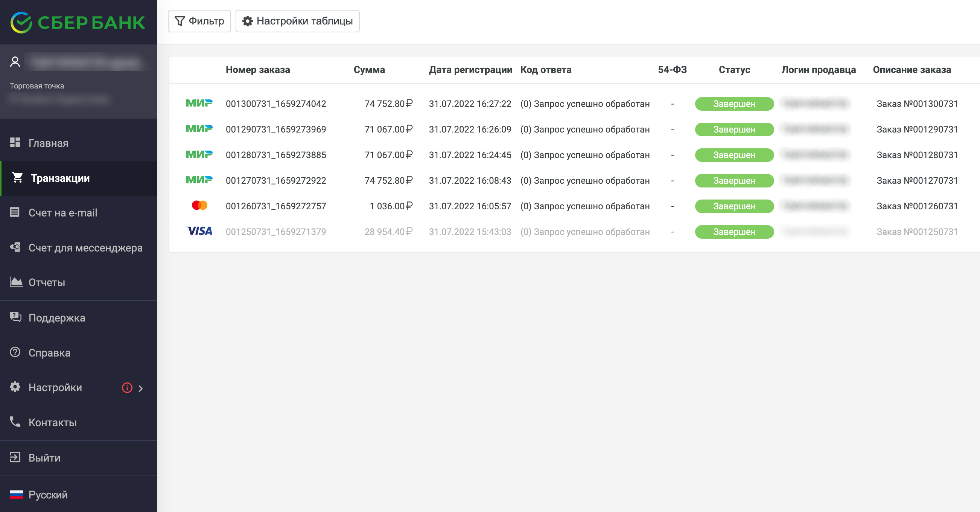The image size is (980, 512).
Task: Click the Транзакции cart icon
Action: tap(17, 177)
